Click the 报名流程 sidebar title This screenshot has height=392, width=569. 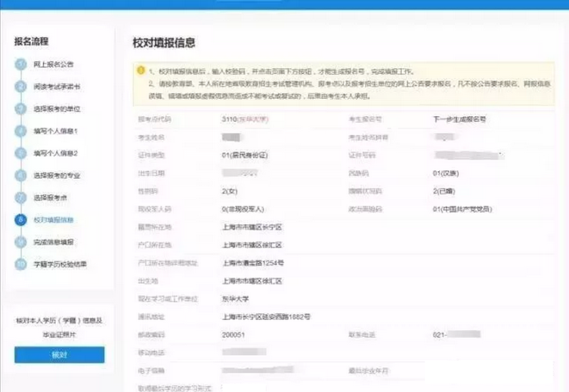click(x=32, y=41)
